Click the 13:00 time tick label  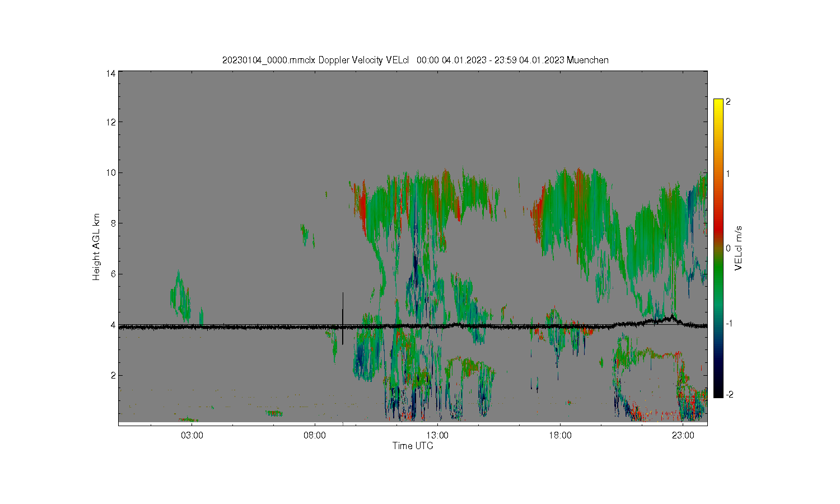[437, 436]
